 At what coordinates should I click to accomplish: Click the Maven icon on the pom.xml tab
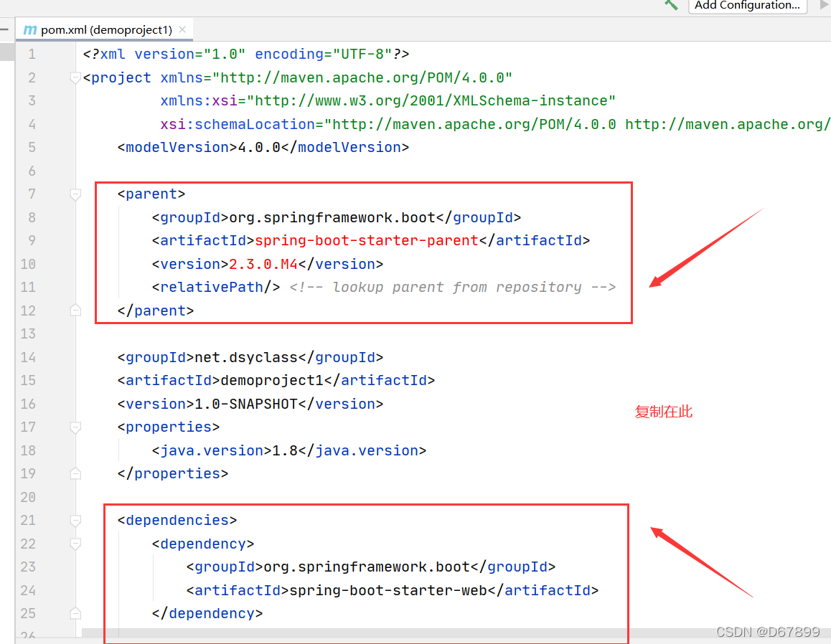(29, 29)
